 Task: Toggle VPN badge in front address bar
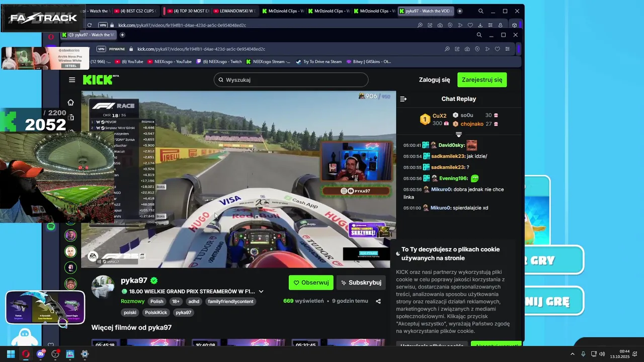[101, 49]
